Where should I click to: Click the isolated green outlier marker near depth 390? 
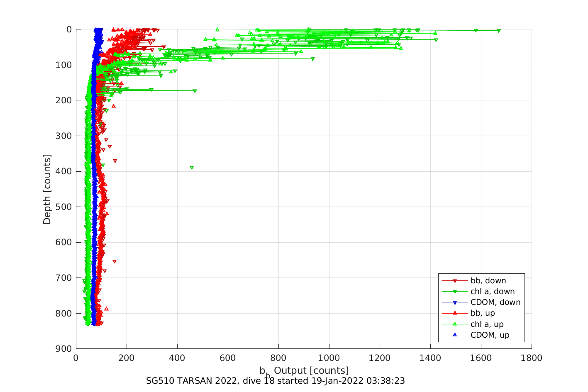click(x=192, y=168)
